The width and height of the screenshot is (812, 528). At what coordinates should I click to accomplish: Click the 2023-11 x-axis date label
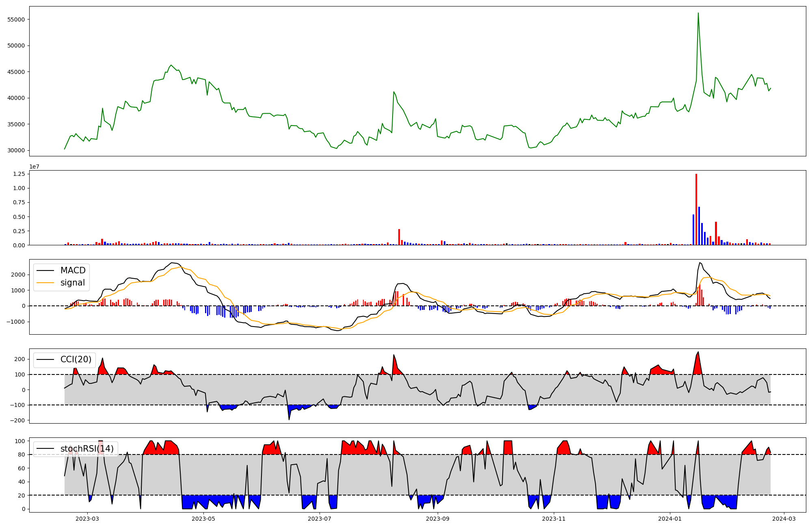[x=554, y=519]
